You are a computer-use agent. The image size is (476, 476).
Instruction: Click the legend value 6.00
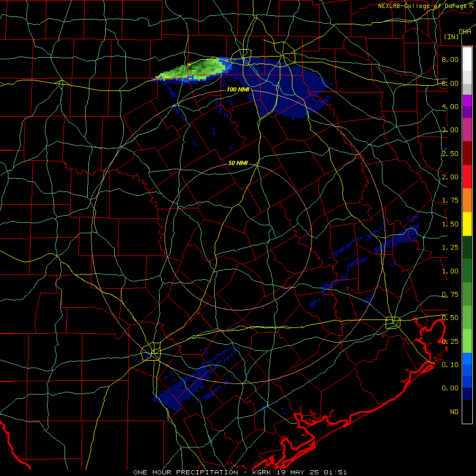(x=450, y=83)
